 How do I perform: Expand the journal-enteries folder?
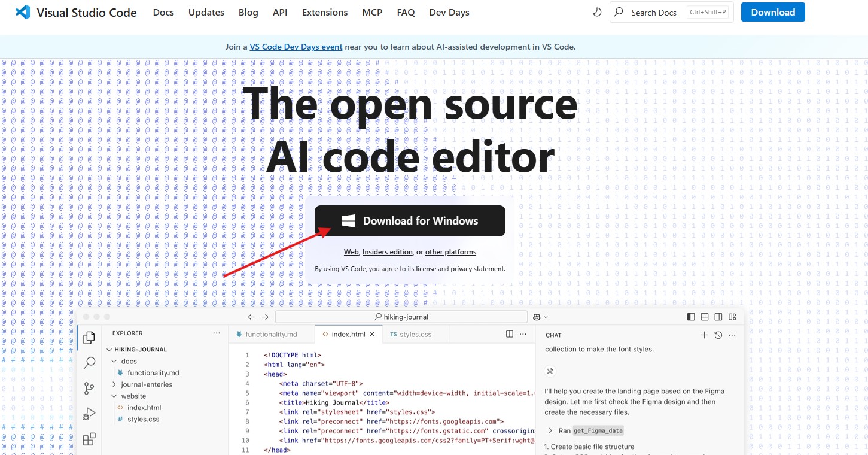114,384
